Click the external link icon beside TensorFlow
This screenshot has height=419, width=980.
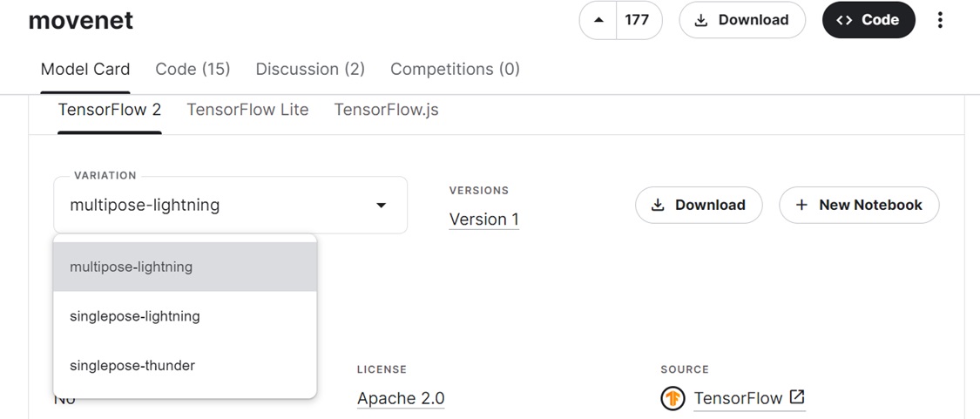point(797,396)
